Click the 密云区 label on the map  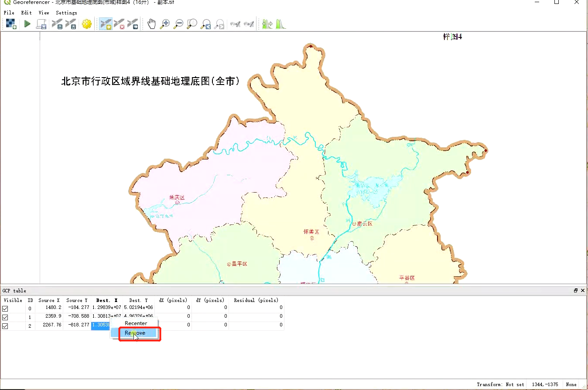pyautogui.click(x=365, y=224)
